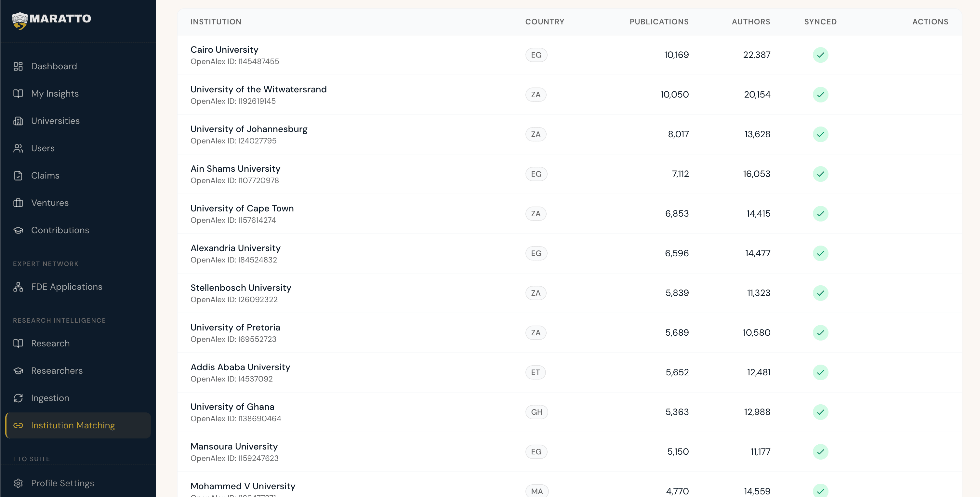The image size is (980, 497).
Task: Select the Dashboard icon in the sidebar
Action: click(18, 66)
